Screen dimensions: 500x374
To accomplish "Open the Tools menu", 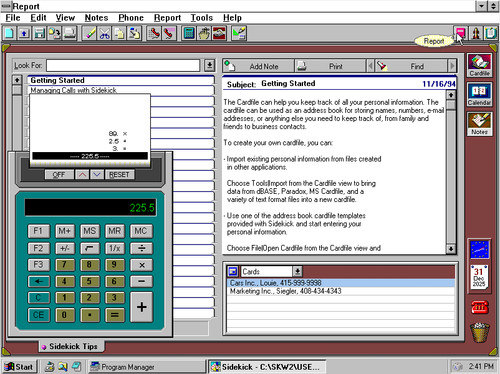I will click(202, 18).
